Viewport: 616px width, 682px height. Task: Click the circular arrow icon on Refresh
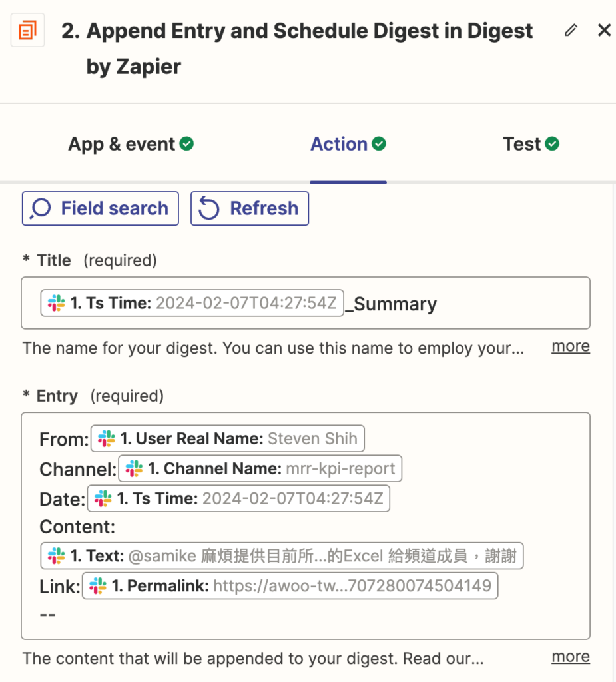point(209,208)
